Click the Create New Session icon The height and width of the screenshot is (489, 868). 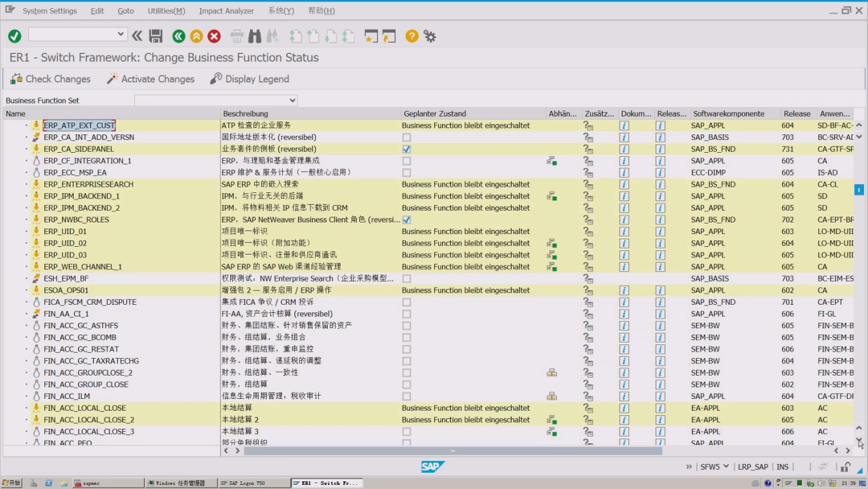click(x=371, y=36)
